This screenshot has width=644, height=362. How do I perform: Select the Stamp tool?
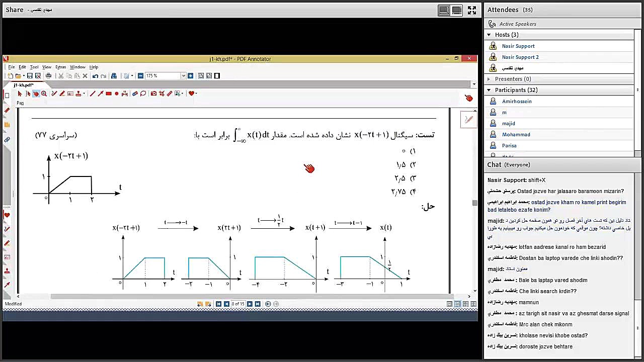click(x=78, y=94)
